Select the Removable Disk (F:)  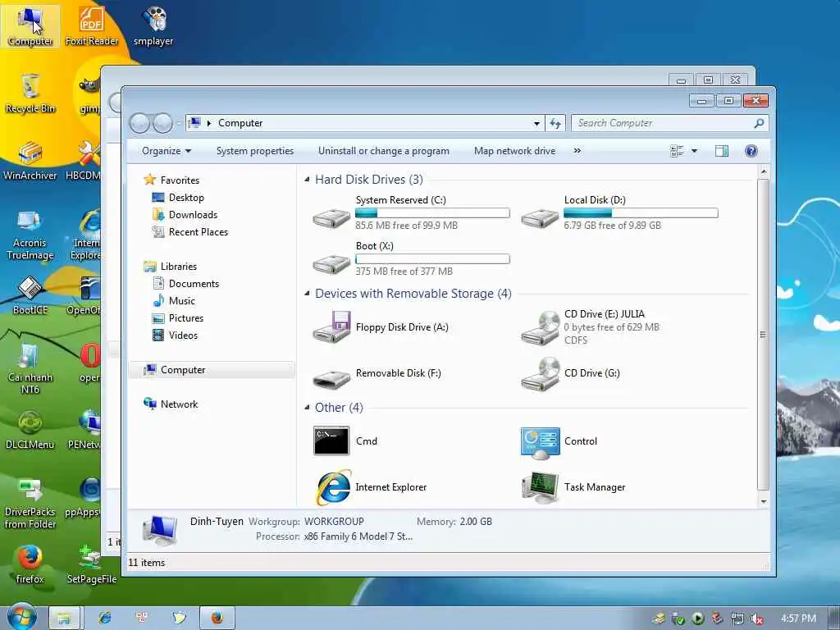point(377,373)
